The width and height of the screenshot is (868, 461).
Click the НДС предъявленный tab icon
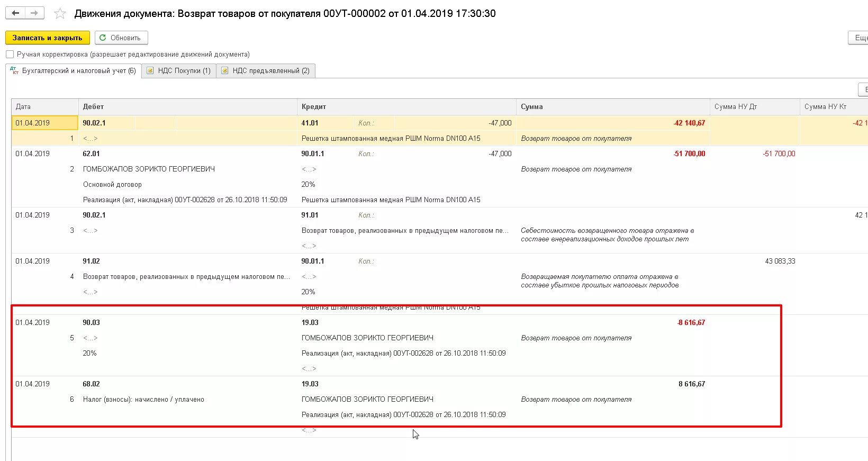click(x=225, y=70)
